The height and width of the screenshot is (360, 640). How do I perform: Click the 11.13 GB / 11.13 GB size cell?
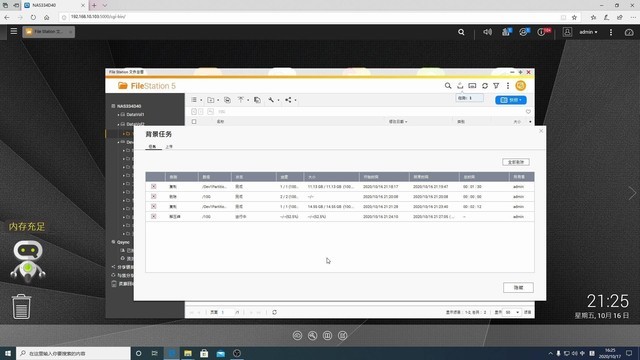pyautogui.click(x=331, y=187)
